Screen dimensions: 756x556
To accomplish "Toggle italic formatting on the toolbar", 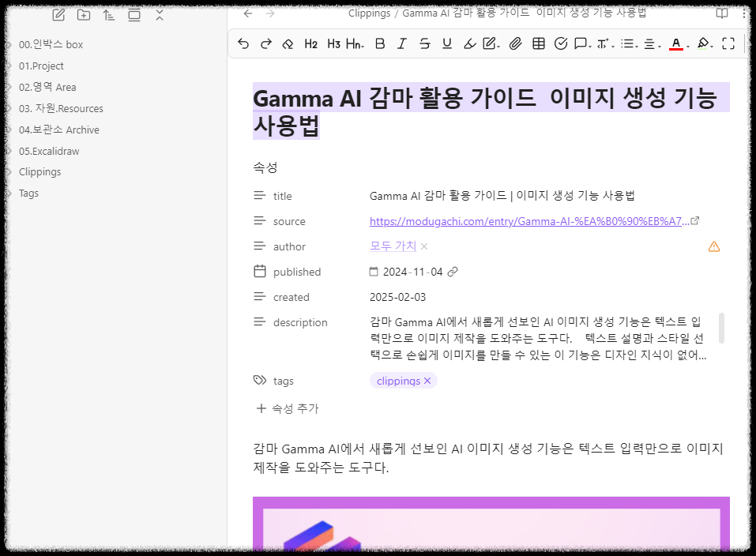I will 402,43.
